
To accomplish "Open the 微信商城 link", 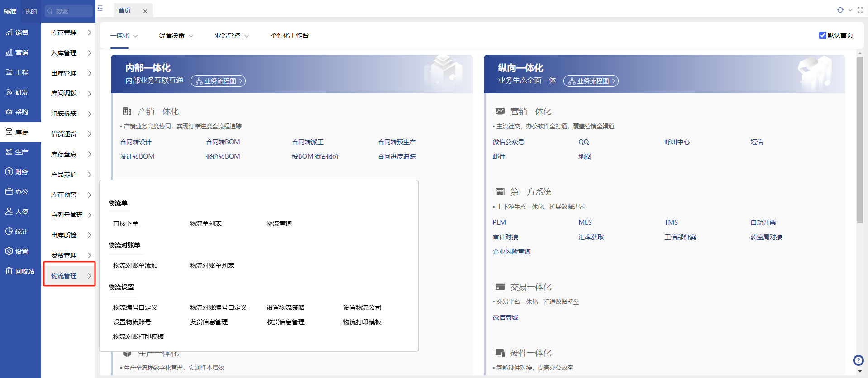I will [506, 317].
